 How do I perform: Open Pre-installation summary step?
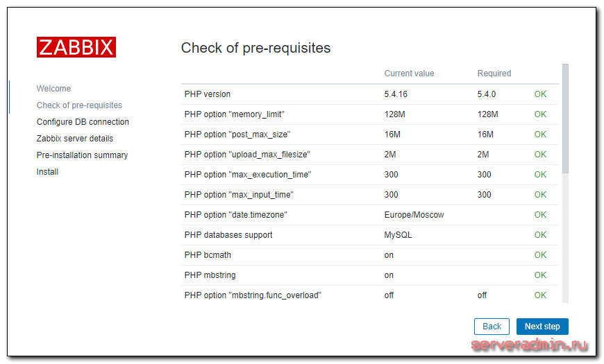(82, 155)
